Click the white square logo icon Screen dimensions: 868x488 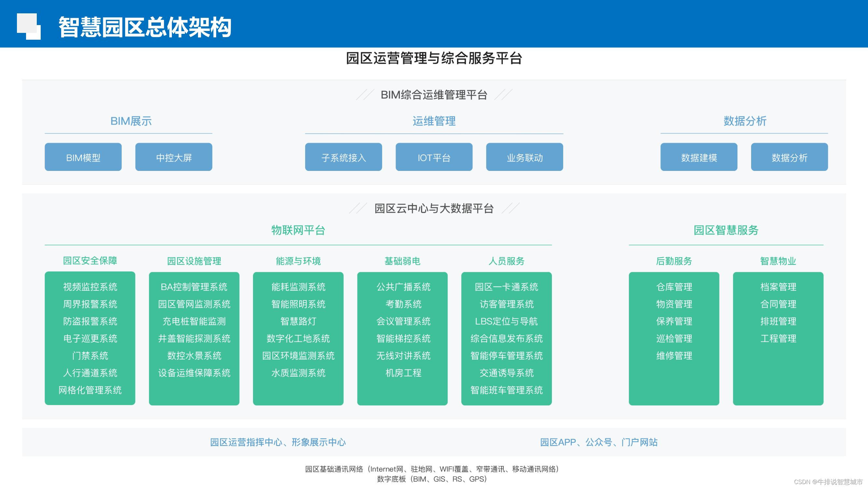coord(29,26)
